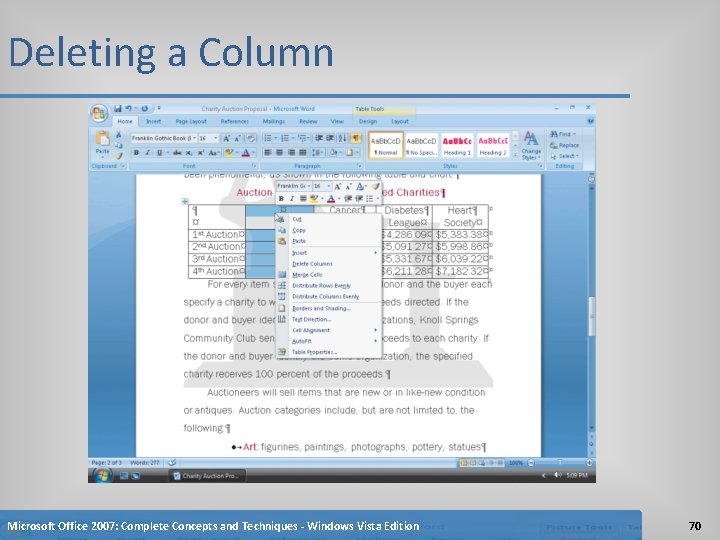Click the Center alignment icon in ribbon
Viewport: 720px width, 540px height.
pos(279,152)
